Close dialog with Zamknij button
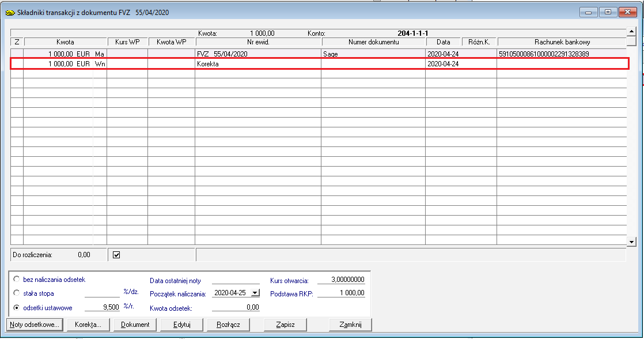 [350, 325]
